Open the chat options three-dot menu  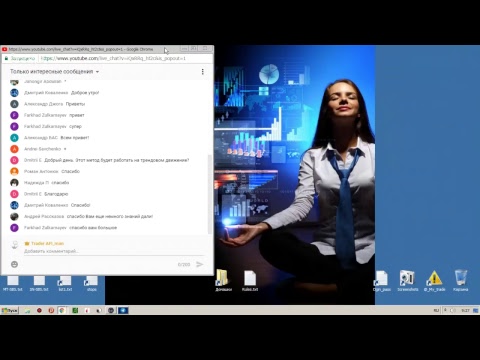202,72
